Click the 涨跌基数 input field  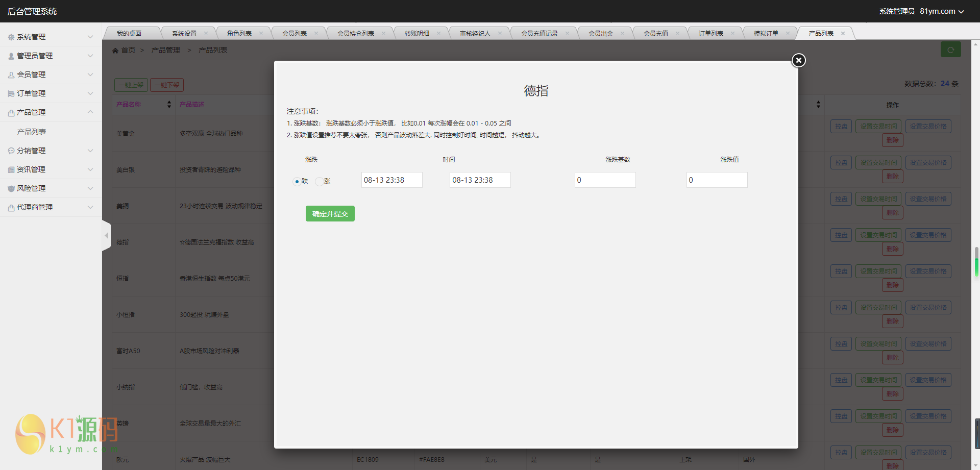[605, 180]
